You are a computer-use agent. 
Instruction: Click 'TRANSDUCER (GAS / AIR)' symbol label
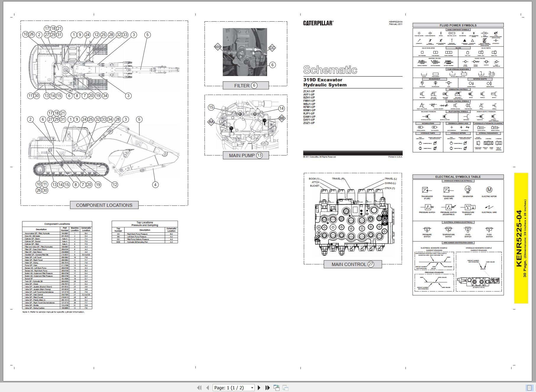pos(448,197)
